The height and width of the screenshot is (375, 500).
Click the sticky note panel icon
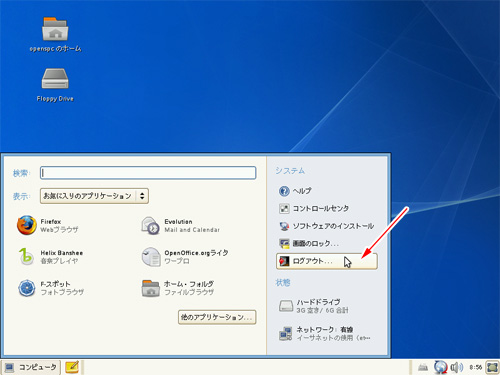tap(72, 367)
